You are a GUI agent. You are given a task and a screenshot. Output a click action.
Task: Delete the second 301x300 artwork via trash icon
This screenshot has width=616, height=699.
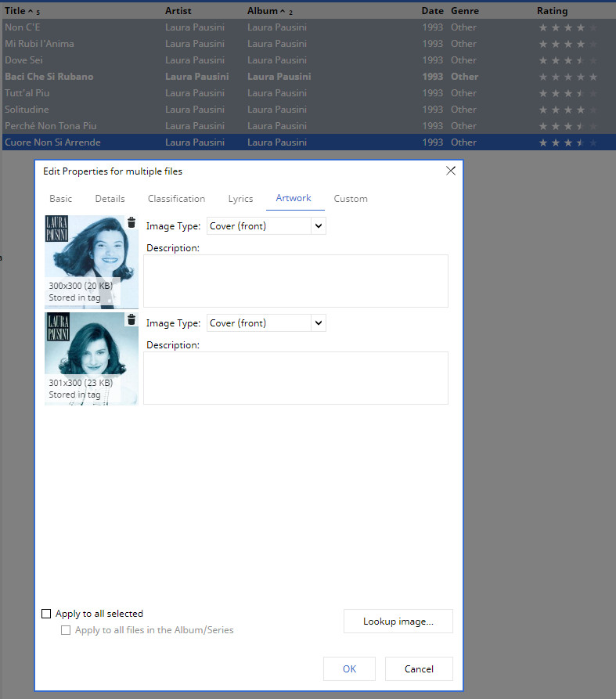point(131,320)
